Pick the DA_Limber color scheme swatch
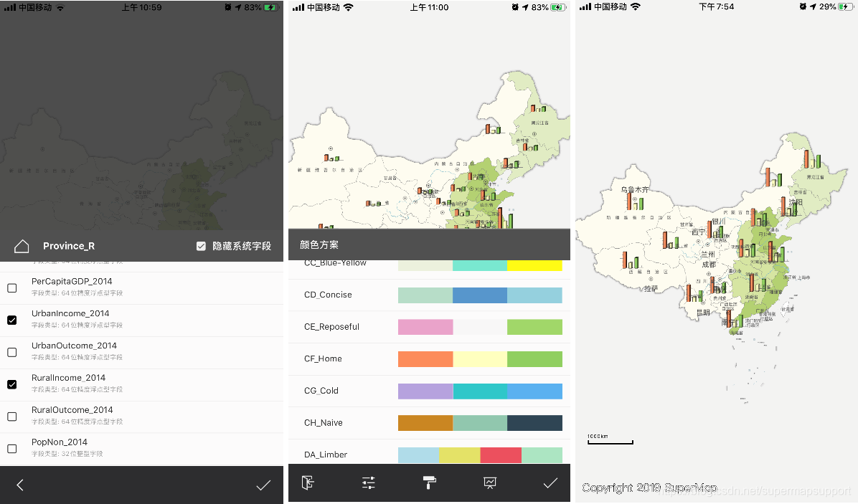Image resolution: width=858 pixels, height=504 pixels. 480,455
